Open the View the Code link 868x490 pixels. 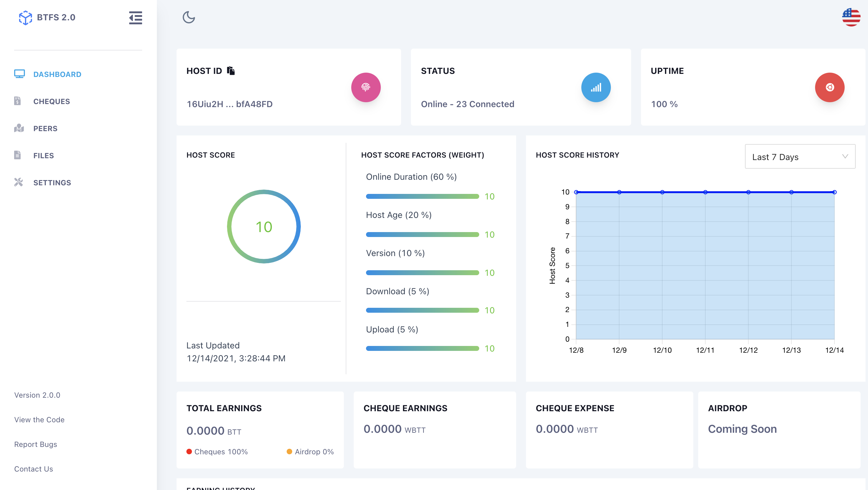39,420
